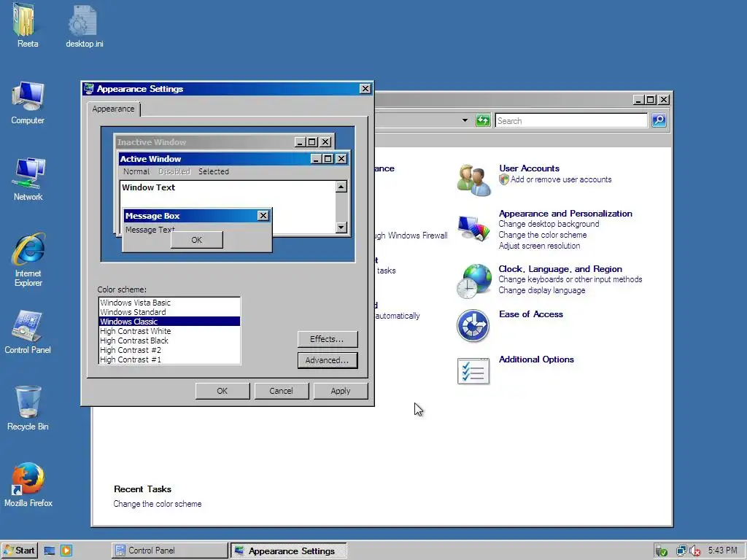Click Change display language link
This screenshot has width=747, height=560.
pos(542,290)
